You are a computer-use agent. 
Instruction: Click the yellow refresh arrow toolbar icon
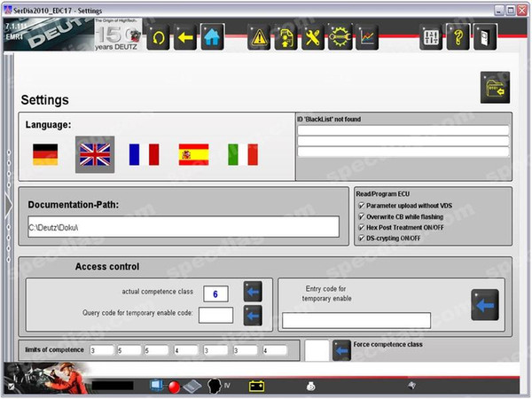(x=158, y=37)
